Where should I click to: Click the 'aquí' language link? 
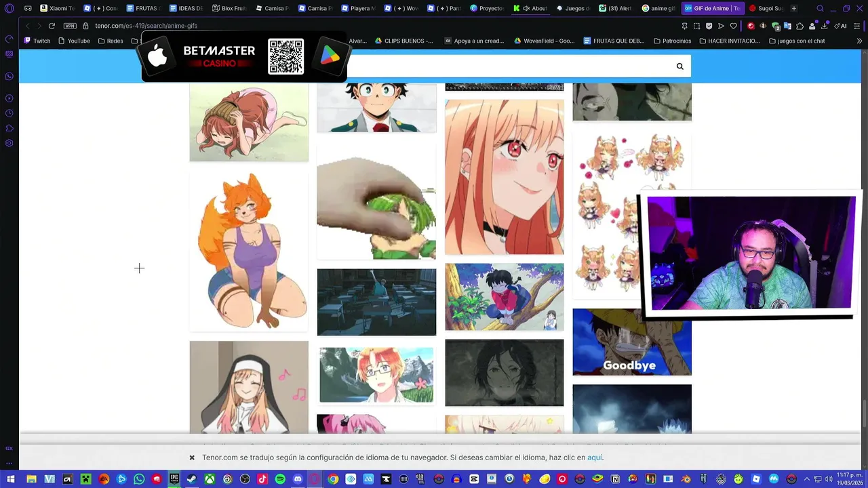tap(595, 457)
